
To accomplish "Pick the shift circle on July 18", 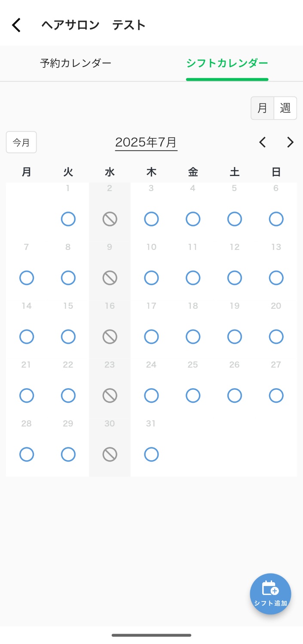I will 193,337.
